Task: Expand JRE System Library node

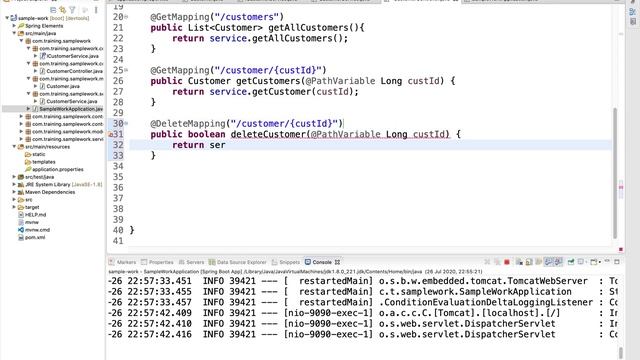Action: 14,184
